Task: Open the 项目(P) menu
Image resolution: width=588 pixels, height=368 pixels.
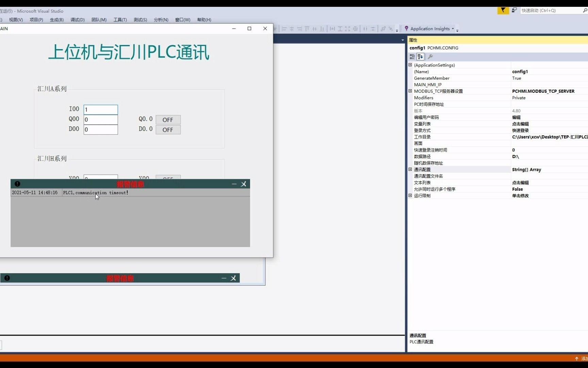Action: click(36, 20)
